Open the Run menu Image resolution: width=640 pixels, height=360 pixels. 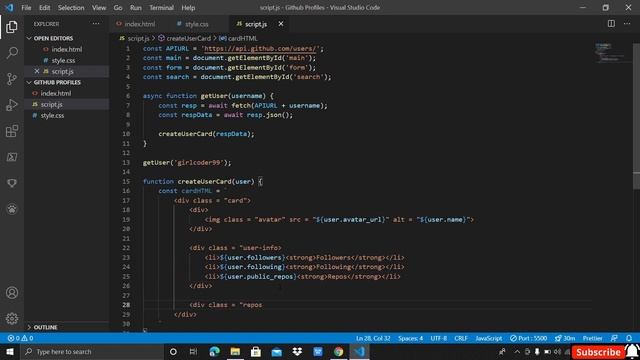click(x=136, y=8)
